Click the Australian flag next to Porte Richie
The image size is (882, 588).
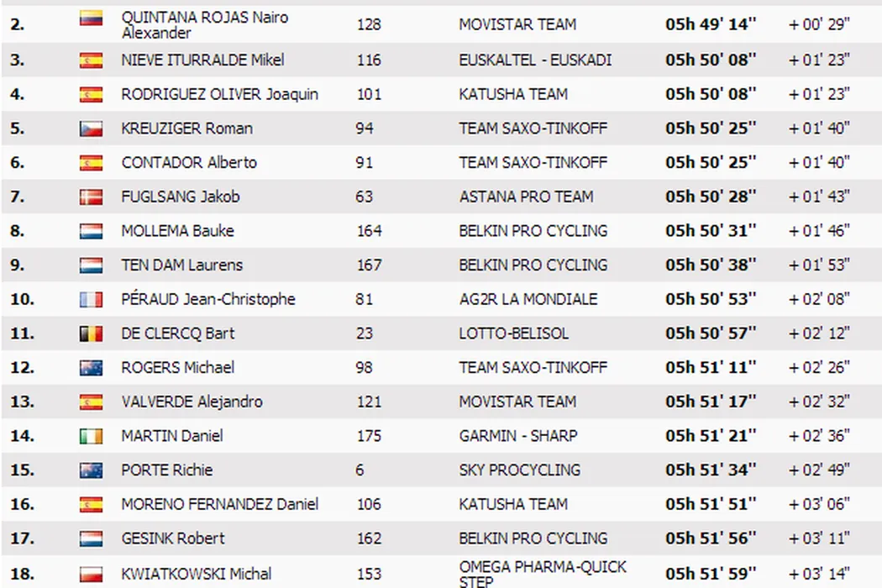click(x=91, y=470)
